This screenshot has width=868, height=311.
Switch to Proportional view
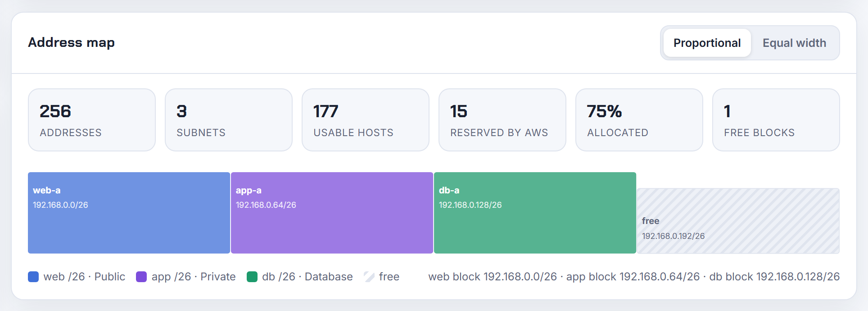click(707, 43)
